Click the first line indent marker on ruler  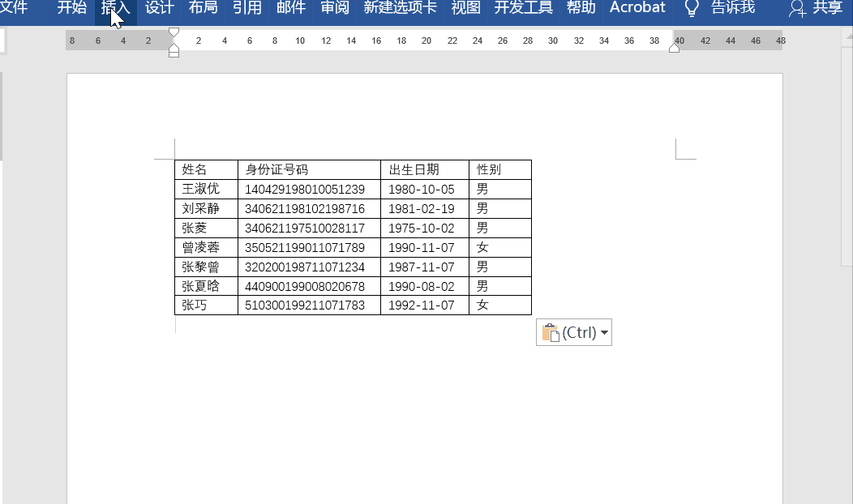(x=174, y=32)
